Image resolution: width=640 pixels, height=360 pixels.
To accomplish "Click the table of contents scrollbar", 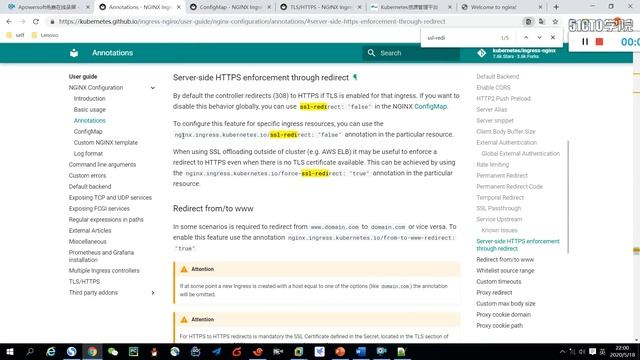I will tap(568, 198).
